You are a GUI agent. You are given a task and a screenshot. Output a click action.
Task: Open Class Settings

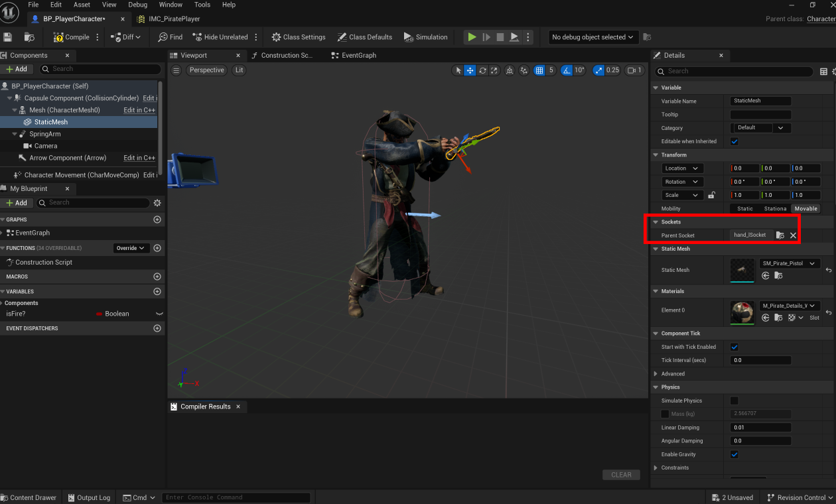coord(298,37)
